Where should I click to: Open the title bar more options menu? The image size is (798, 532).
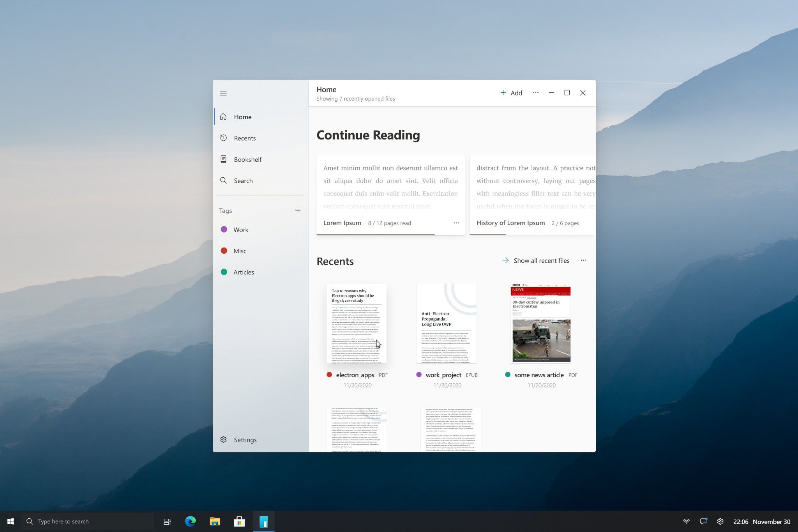535,93
